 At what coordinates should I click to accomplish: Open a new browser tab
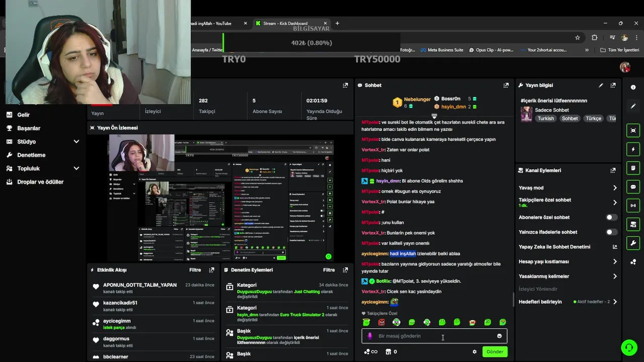pos(337,23)
